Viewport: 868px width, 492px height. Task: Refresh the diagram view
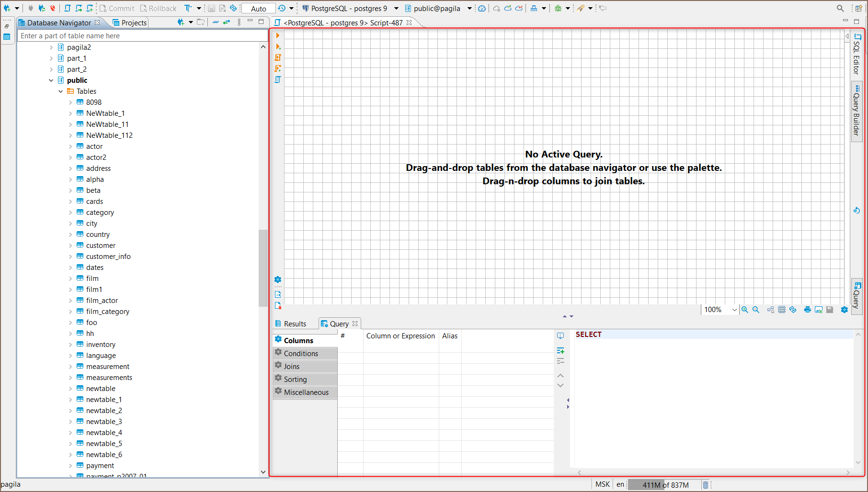[x=793, y=310]
